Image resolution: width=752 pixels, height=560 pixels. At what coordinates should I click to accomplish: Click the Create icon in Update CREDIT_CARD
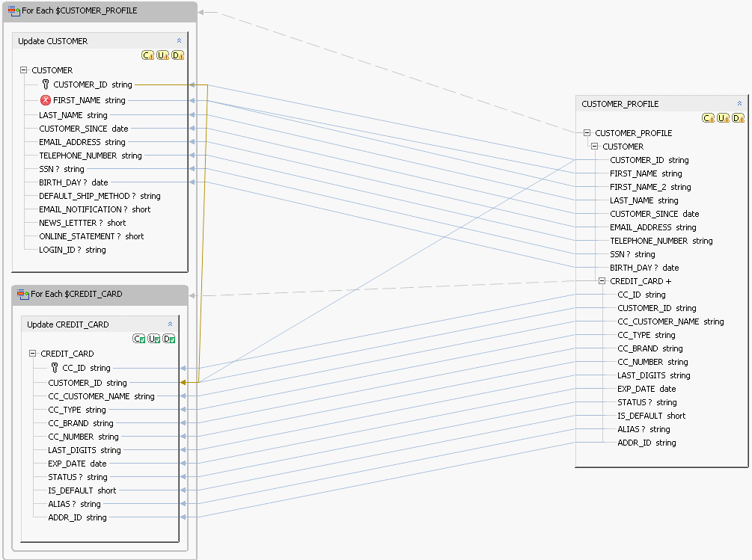138,339
